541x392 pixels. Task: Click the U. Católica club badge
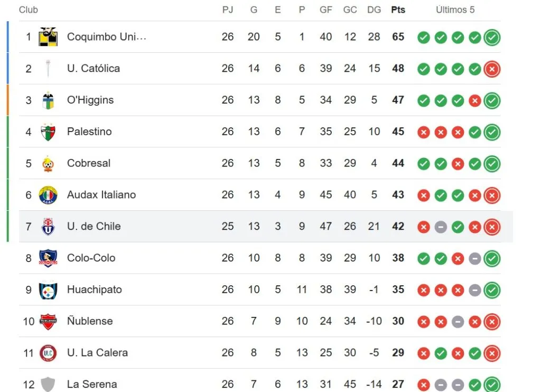click(x=47, y=68)
